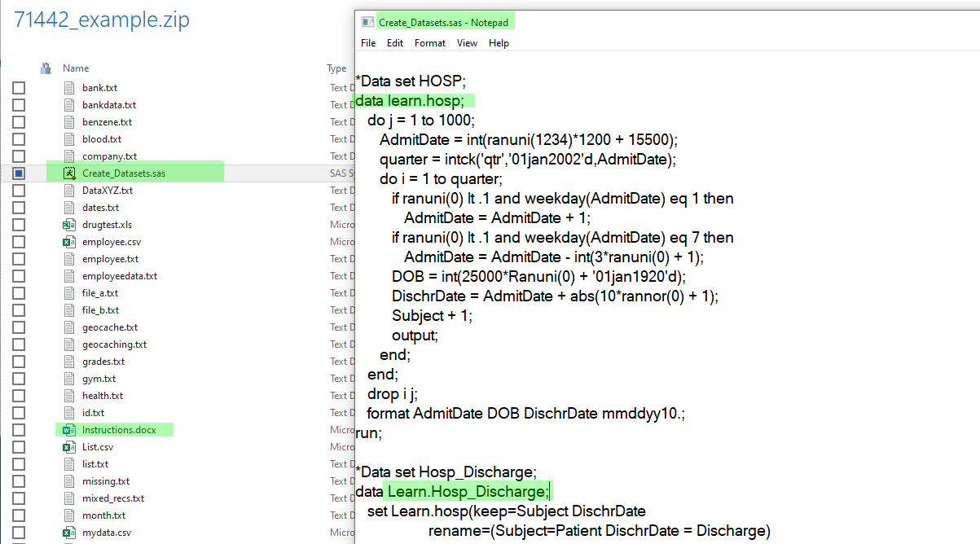This screenshot has height=544, width=980.
Task: Click the Excel icon next to List.csv
Action: (71, 446)
